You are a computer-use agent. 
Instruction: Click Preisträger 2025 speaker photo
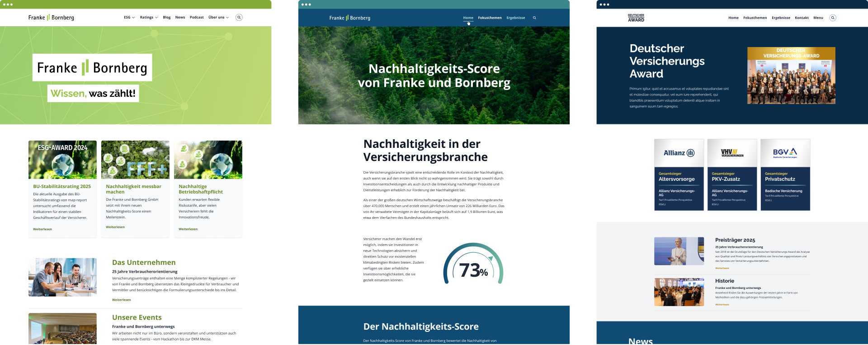(679, 251)
